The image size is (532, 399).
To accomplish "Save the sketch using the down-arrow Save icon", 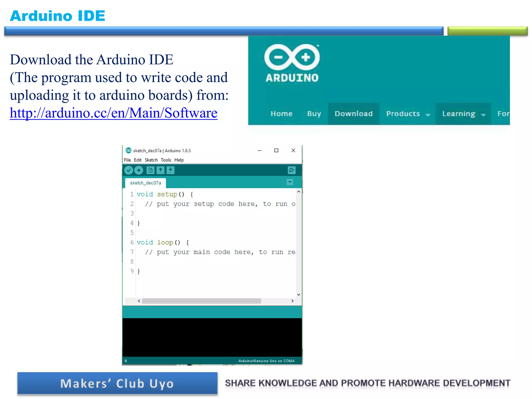I will (170, 170).
